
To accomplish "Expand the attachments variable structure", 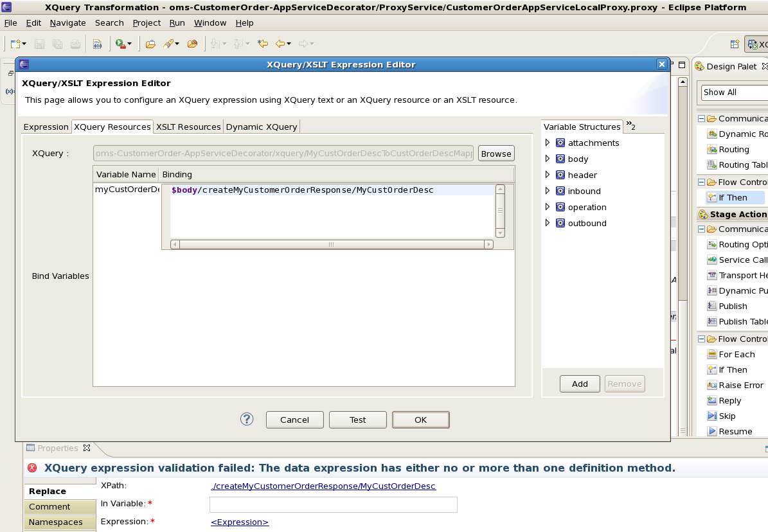I will coord(548,143).
